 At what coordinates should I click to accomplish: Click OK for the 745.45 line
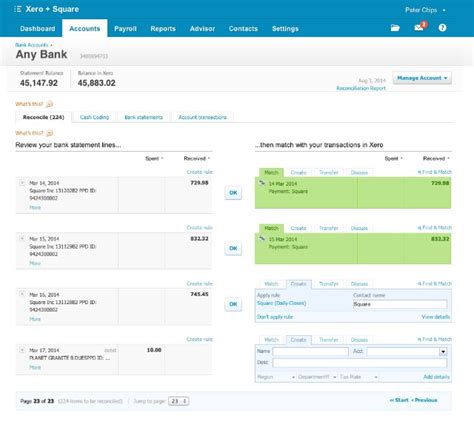click(233, 304)
